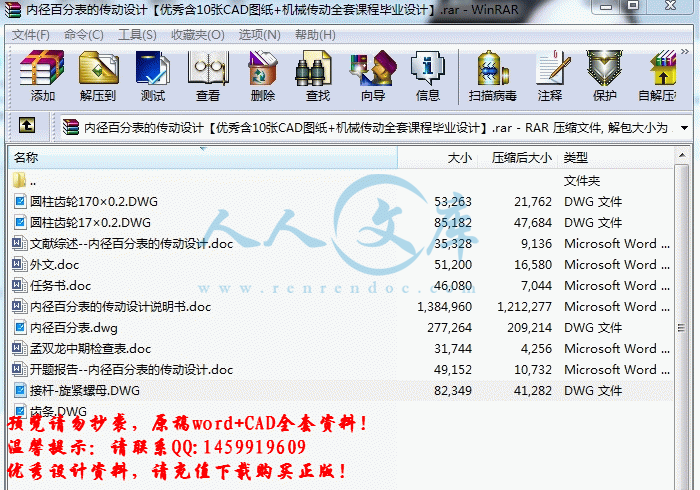Click the 解压到 (Extract to) toolbar icon
This screenshot has width=700, height=490.
98,68
